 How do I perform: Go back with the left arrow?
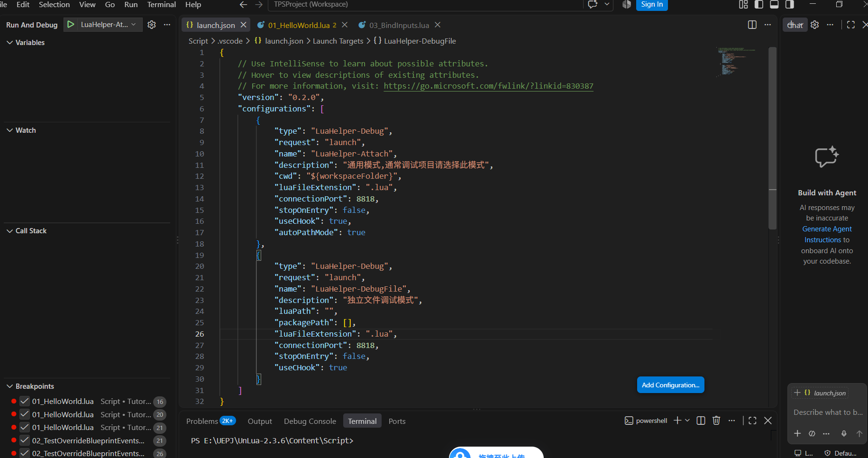pos(244,5)
